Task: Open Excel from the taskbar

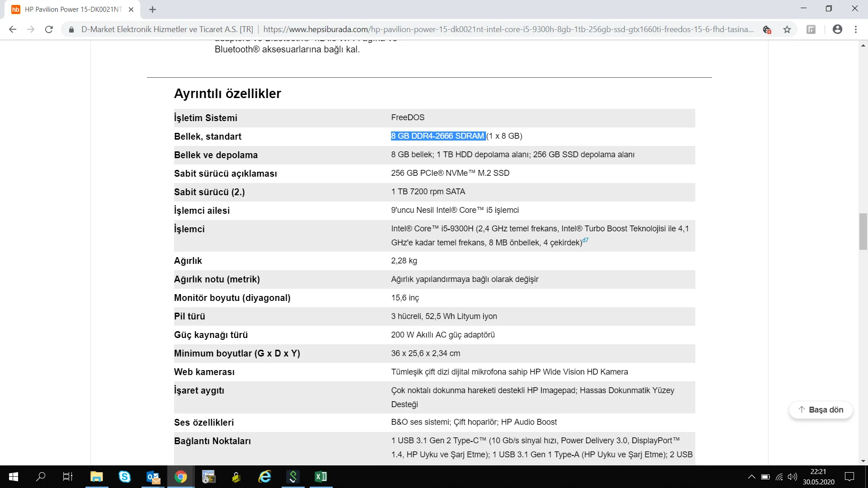Action: tap(321, 477)
